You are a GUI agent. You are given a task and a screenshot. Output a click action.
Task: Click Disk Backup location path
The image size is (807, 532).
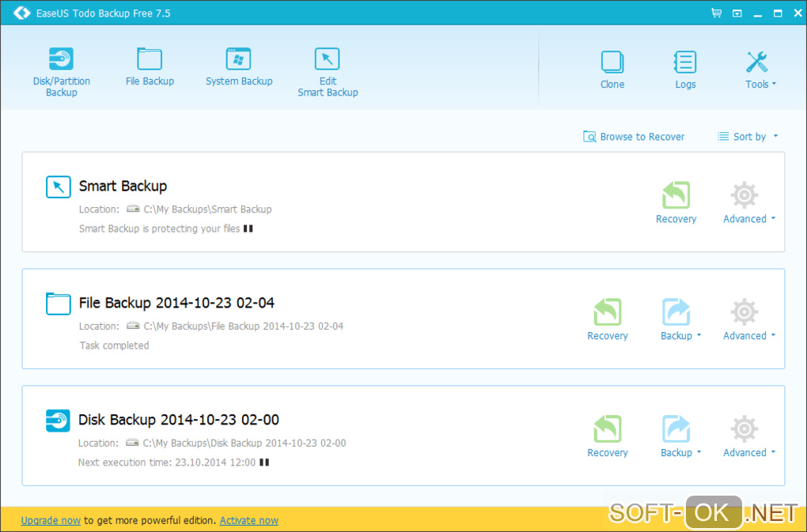(244, 443)
